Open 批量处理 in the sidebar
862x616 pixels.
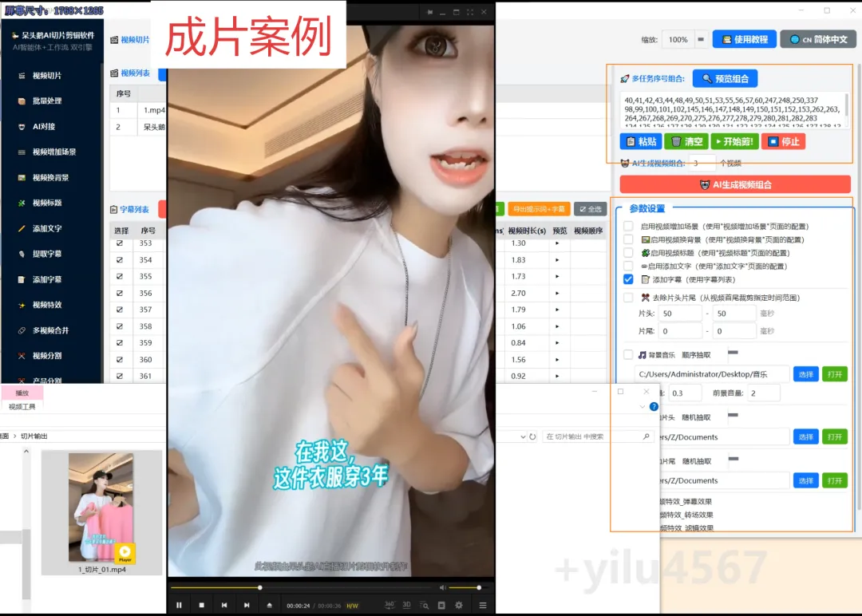pyautogui.click(x=47, y=101)
